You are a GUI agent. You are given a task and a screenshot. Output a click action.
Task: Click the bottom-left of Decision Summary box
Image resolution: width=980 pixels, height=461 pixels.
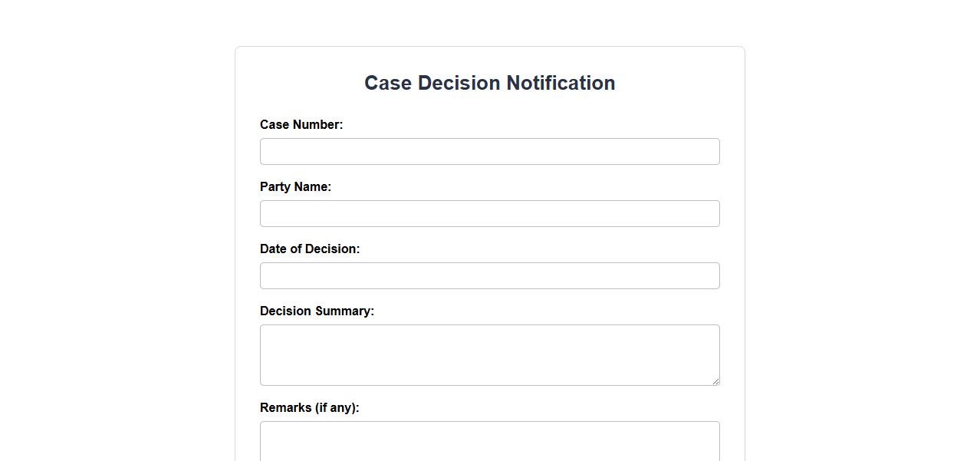click(268, 377)
